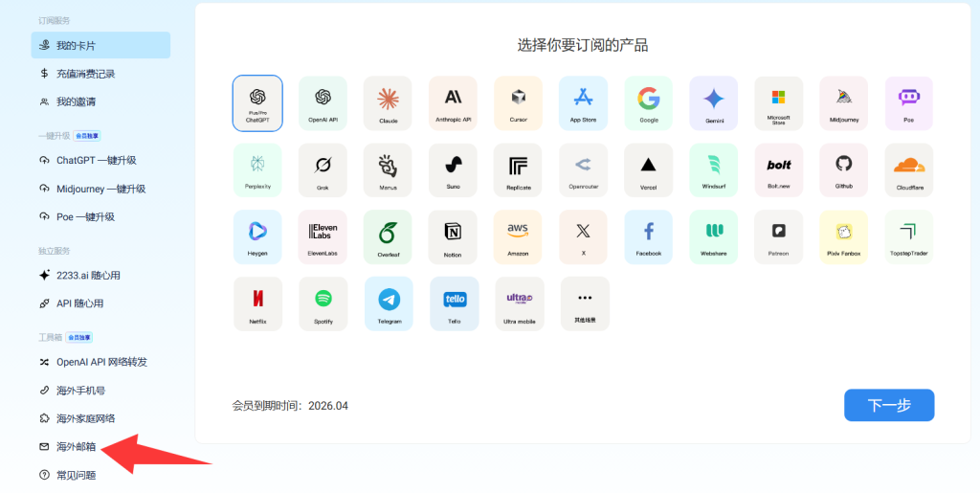Pick the Replicate product card
The height and width of the screenshot is (493, 980).
[x=518, y=170]
